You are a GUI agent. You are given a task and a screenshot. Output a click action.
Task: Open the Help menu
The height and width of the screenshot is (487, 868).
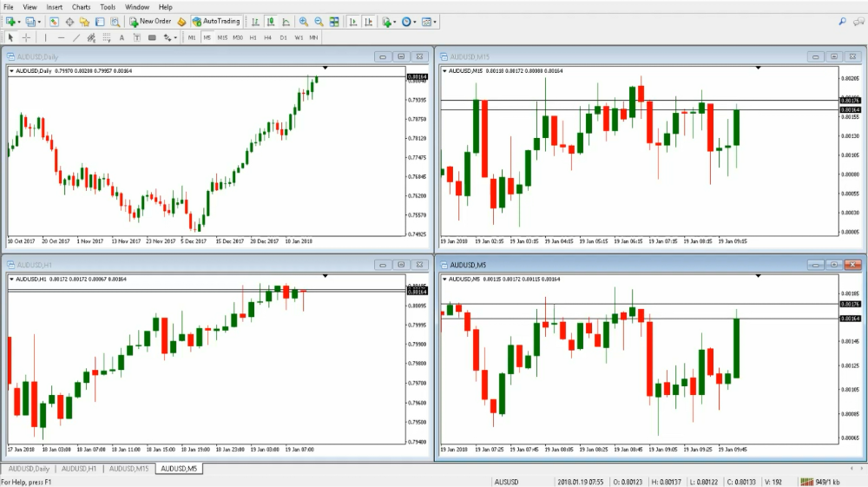(x=166, y=7)
